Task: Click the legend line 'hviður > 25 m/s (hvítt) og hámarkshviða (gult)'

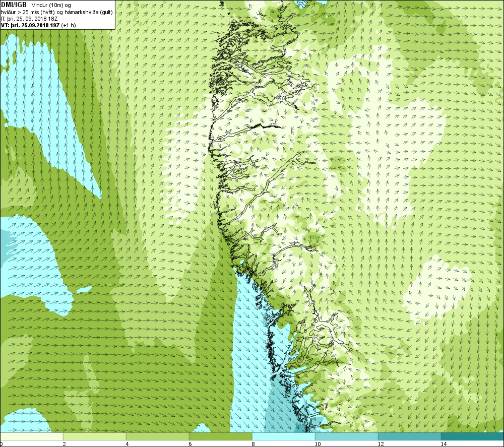Action: (x=56, y=12)
